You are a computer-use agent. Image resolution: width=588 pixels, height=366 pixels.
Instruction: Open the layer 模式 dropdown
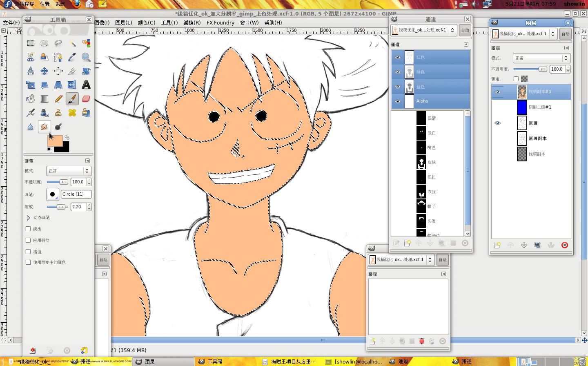541,58
